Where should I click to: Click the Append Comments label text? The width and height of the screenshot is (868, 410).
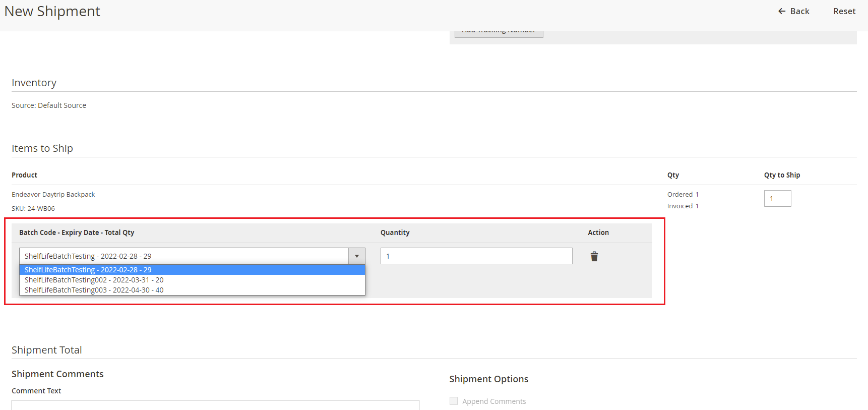494,401
